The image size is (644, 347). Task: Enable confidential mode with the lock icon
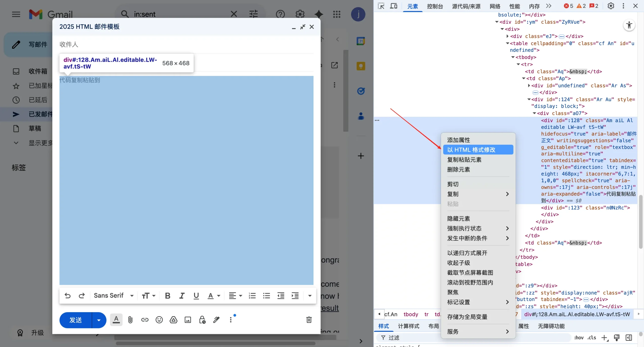[202, 320]
